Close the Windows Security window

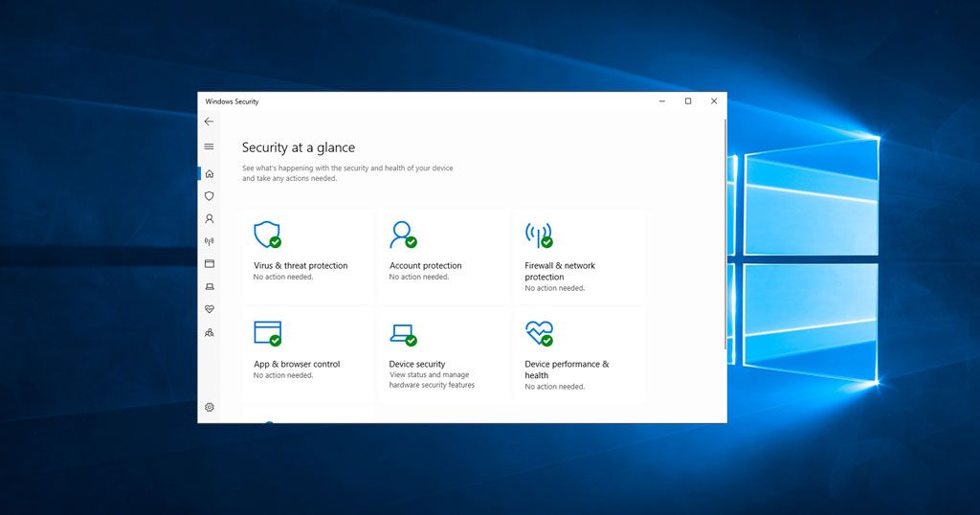[714, 101]
